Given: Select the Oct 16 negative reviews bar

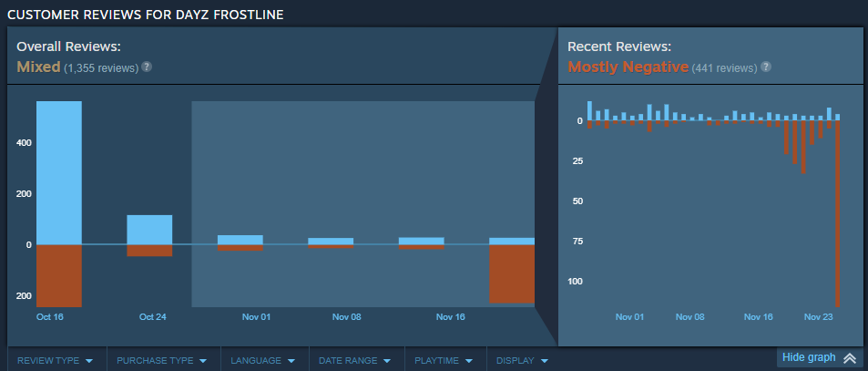Looking at the screenshot, I should pyautogui.click(x=59, y=276).
